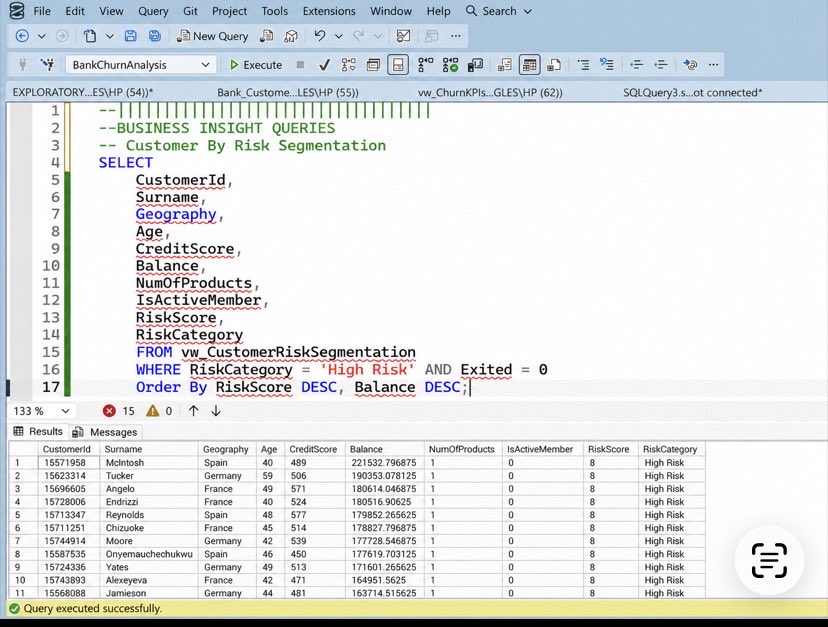Screen dimensions: 828x627
Task: Open the Tools menu
Action: coord(275,11)
